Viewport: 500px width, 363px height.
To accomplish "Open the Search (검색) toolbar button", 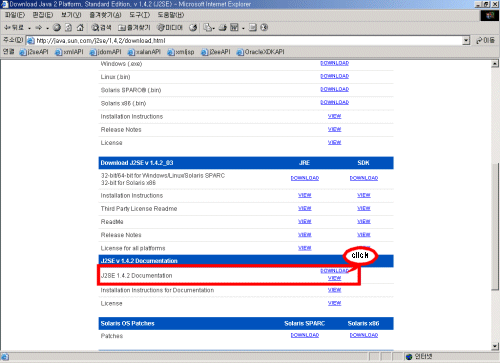I will (x=101, y=28).
